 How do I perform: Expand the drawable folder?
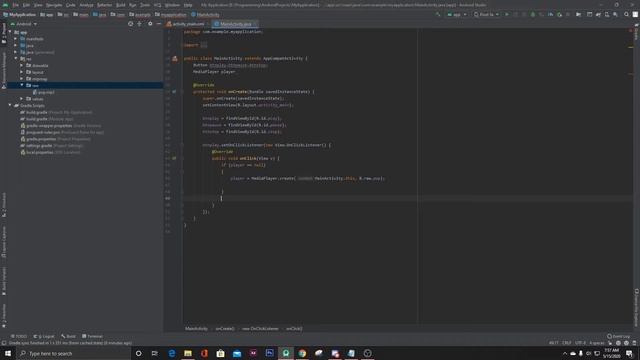coord(22,65)
